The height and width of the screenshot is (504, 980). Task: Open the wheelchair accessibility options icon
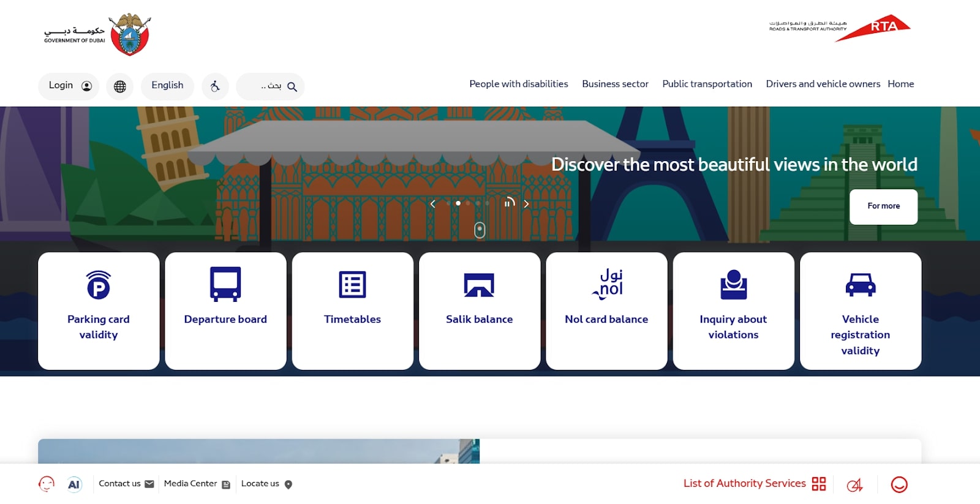215,86
